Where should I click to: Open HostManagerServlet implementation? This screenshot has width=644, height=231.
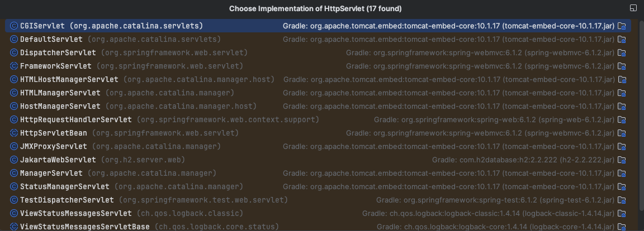pos(319,106)
